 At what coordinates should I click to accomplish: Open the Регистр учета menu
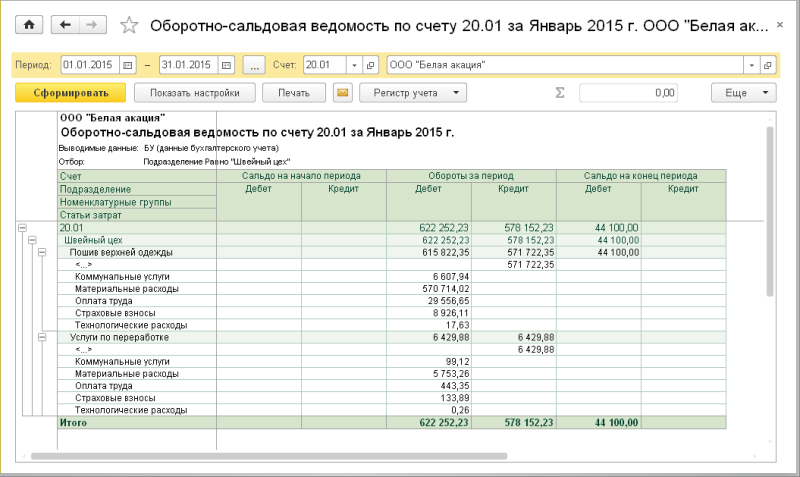pyautogui.click(x=413, y=93)
